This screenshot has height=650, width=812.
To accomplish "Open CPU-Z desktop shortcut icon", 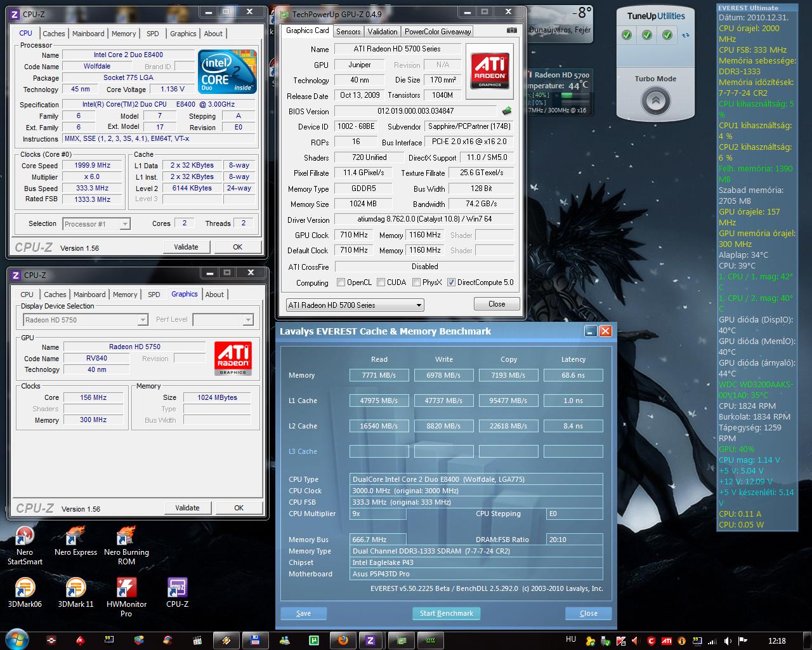I will pos(177,592).
